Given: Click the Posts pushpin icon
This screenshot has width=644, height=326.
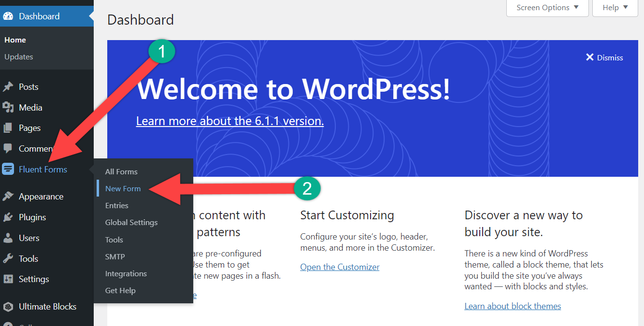Looking at the screenshot, I should (x=8, y=87).
